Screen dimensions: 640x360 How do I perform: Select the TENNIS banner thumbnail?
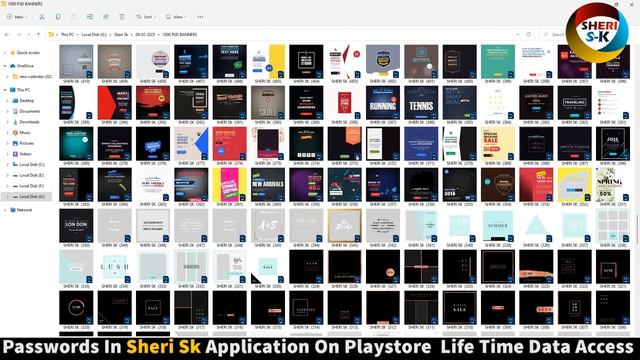pos(421,103)
